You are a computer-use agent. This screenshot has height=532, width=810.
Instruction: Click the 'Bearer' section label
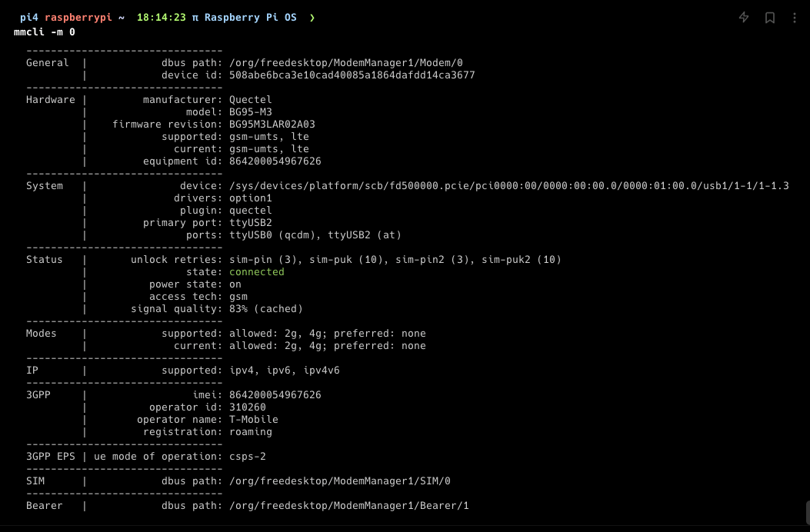click(45, 506)
